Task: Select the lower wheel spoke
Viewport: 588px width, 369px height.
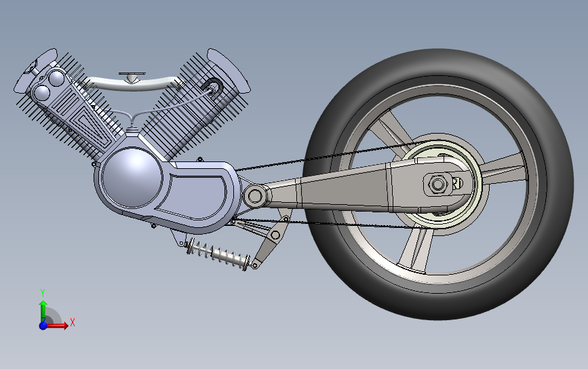Action: point(416,249)
